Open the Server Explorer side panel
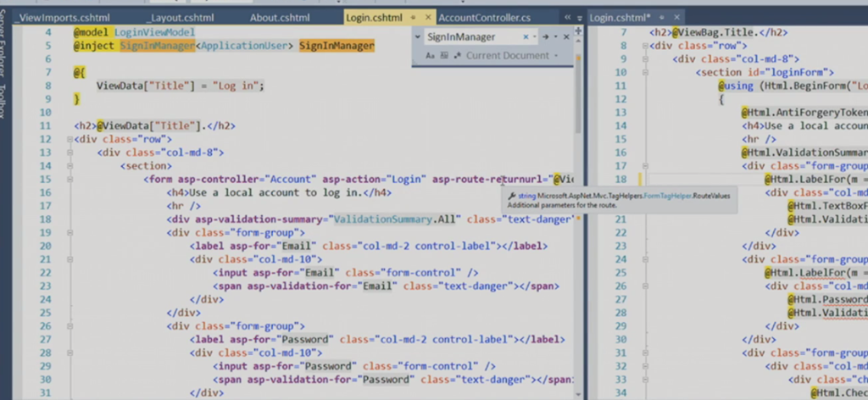Viewport: 868px width, 400px height. tap(7, 61)
